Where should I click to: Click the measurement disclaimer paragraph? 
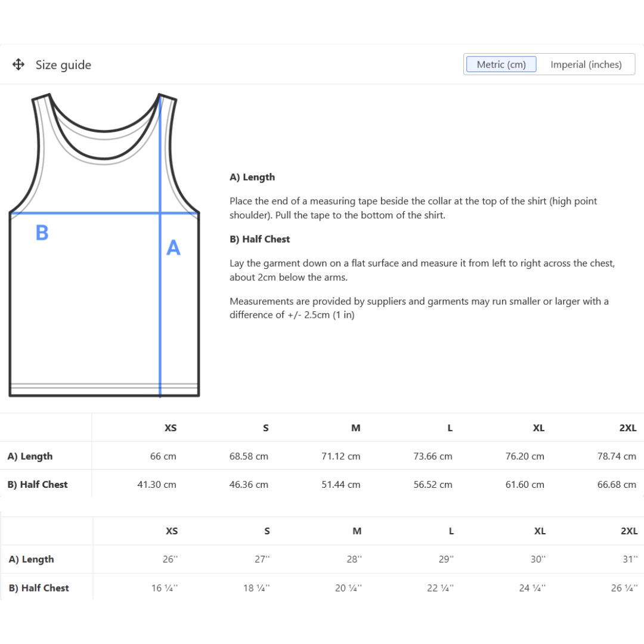point(419,308)
